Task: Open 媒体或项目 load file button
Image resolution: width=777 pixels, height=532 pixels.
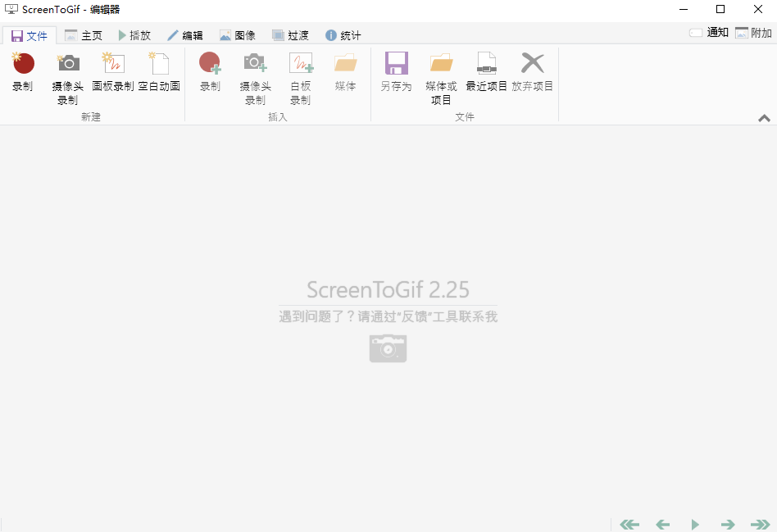Action: 441,79
